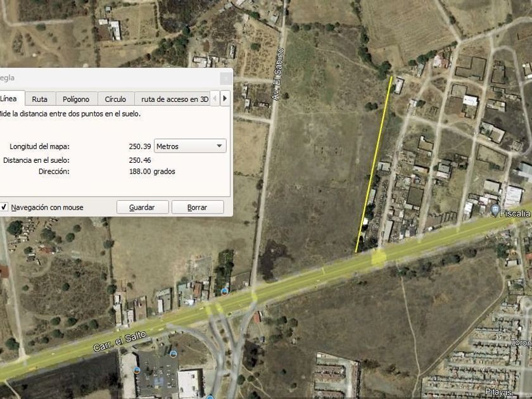Click the yellow ruler measurement line

click(x=374, y=165)
